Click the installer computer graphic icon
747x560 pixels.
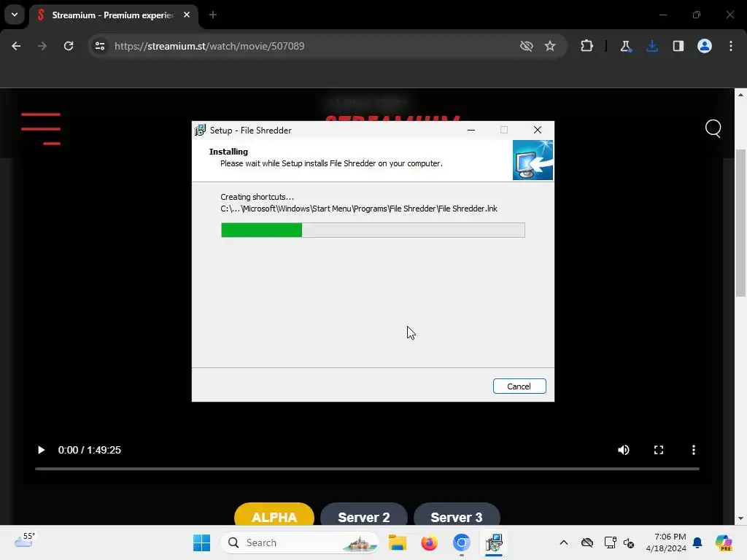(533, 160)
